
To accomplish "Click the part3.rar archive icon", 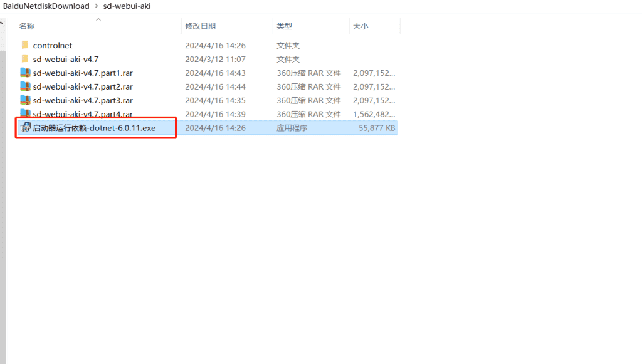I will point(25,100).
